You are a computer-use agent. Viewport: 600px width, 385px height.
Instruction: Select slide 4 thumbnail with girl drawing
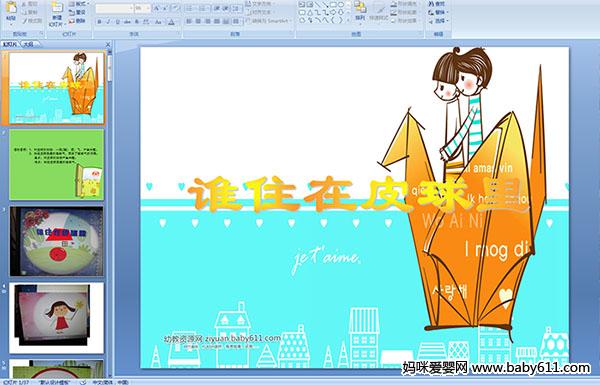coord(56,318)
